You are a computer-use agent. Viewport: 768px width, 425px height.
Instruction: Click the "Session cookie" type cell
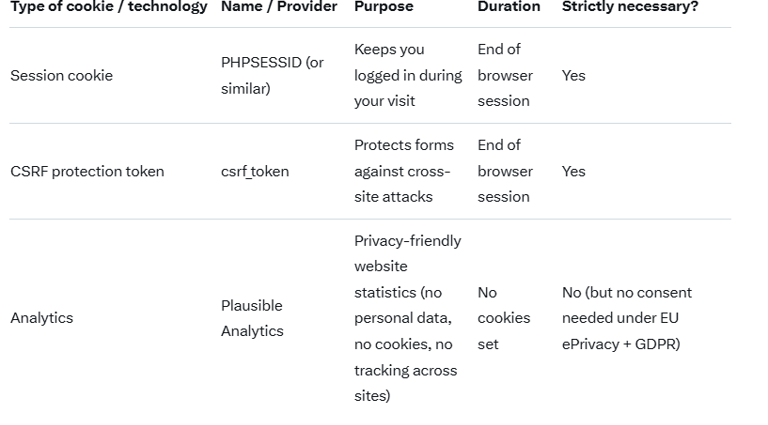pyautogui.click(x=61, y=75)
